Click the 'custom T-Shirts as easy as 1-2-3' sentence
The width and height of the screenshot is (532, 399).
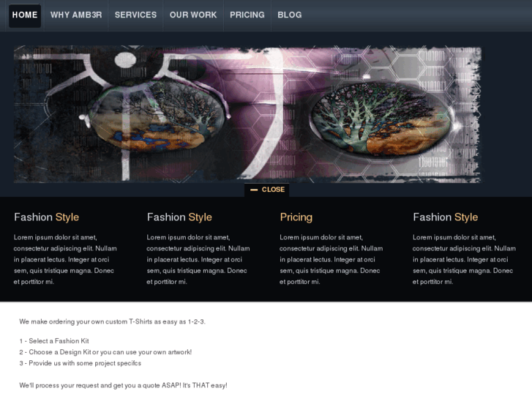[x=112, y=321]
